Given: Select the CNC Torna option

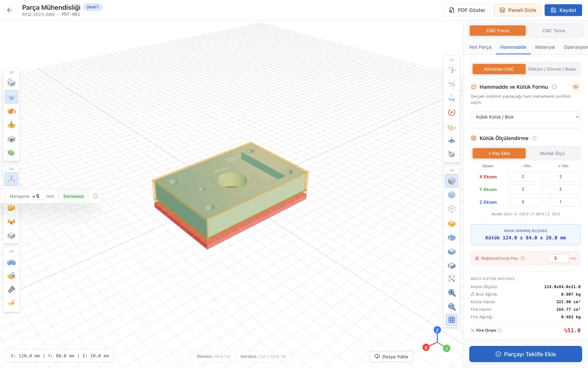Looking at the screenshot, I should coord(553,31).
